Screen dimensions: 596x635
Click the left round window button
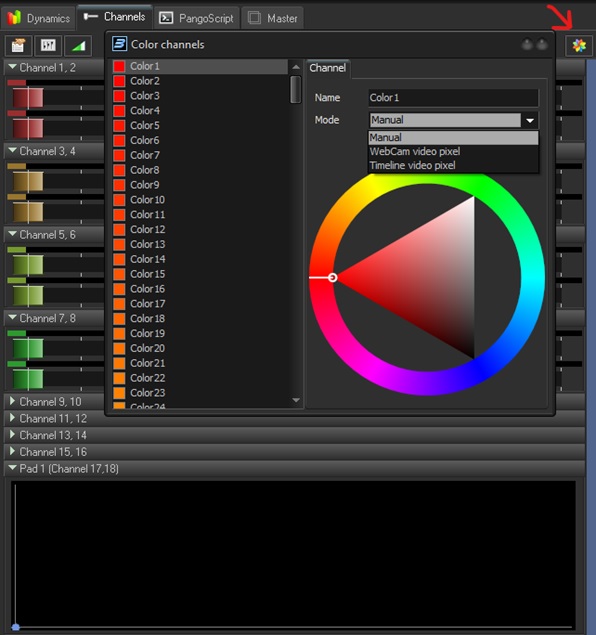pos(527,44)
